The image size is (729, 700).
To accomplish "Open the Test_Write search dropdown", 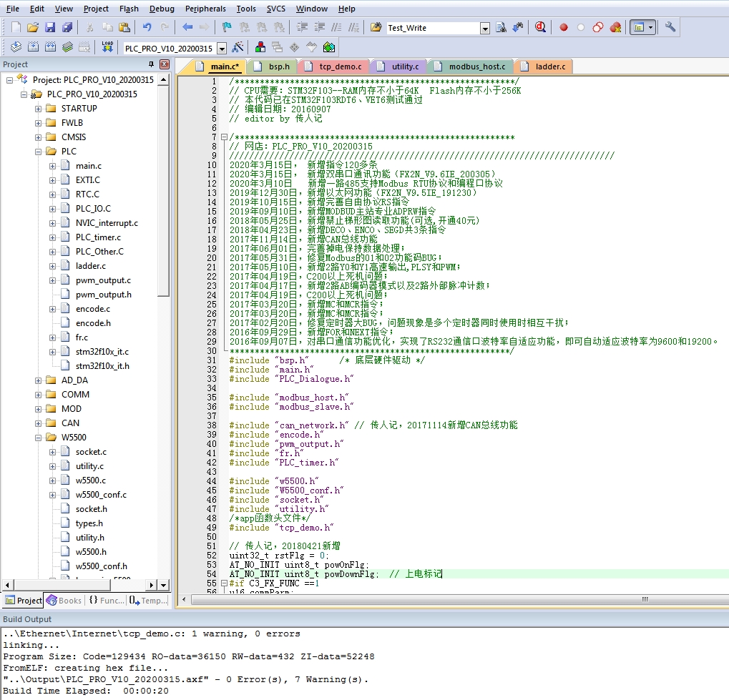I will [x=485, y=29].
